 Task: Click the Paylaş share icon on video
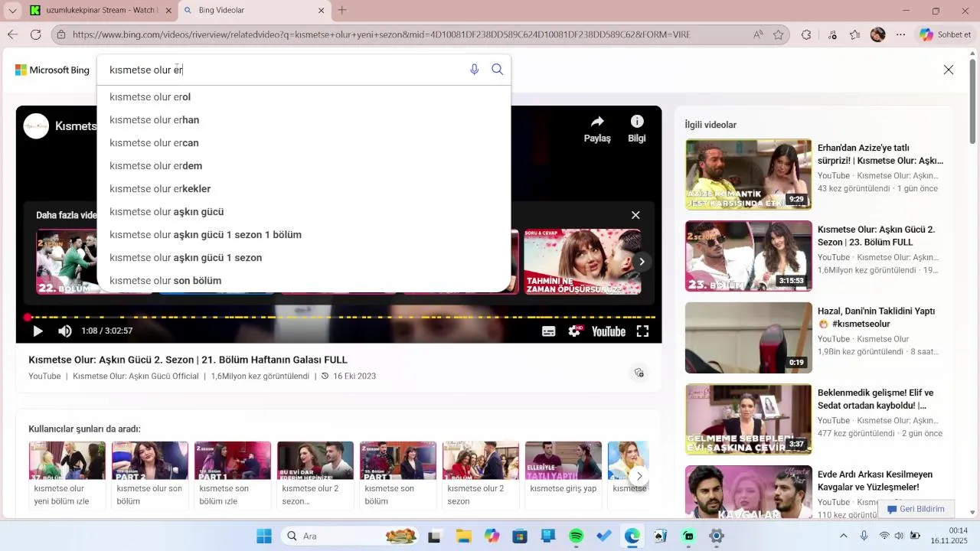(597, 129)
